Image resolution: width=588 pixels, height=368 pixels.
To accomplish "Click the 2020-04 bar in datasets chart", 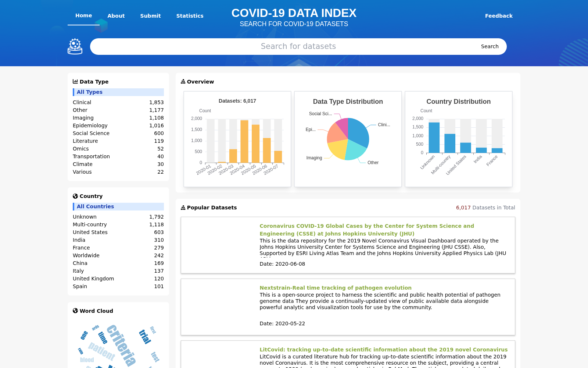I will pyautogui.click(x=244, y=142).
